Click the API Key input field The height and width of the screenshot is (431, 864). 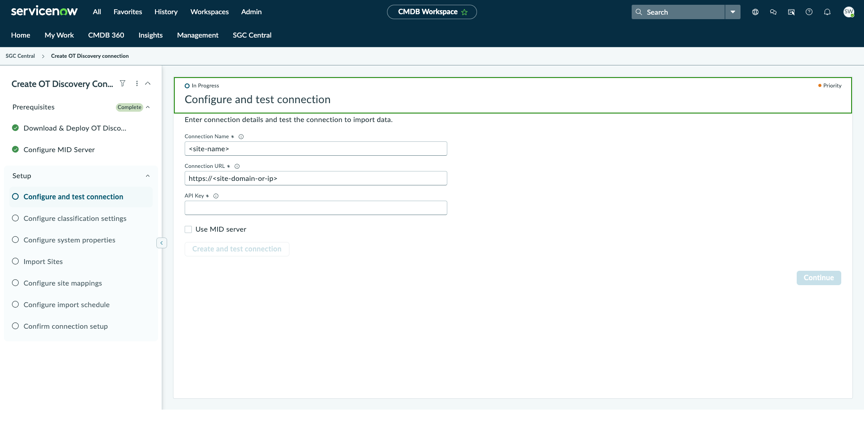[x=316, y=208]
